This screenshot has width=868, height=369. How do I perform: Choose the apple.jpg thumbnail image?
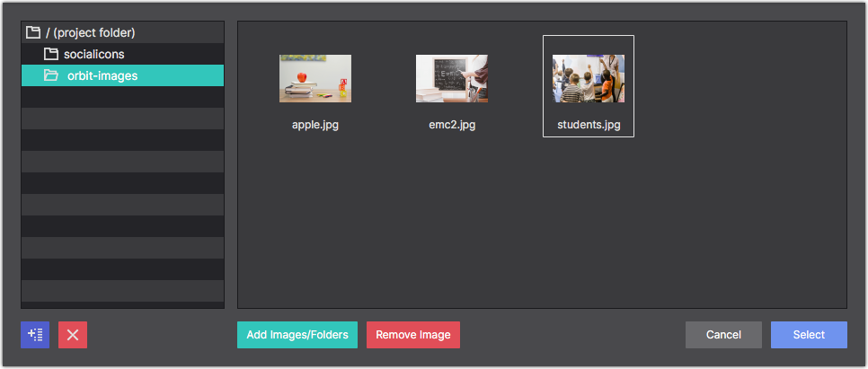pyautogui.click(x=315, y=78)
